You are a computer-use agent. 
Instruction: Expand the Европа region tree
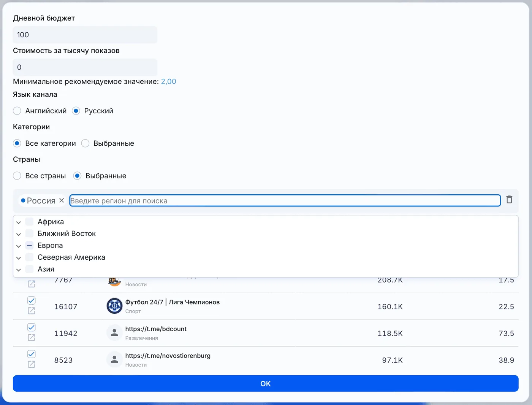coord(19,246)
